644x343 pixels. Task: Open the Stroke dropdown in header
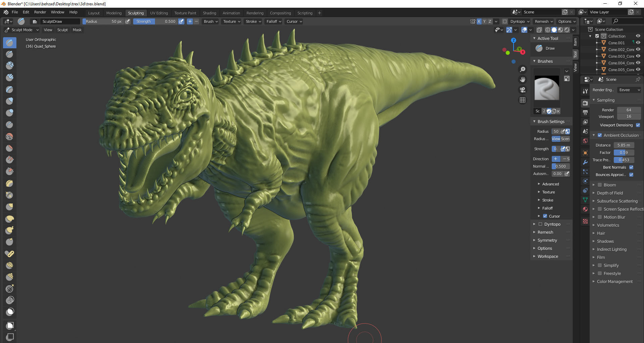click(253, 21)
